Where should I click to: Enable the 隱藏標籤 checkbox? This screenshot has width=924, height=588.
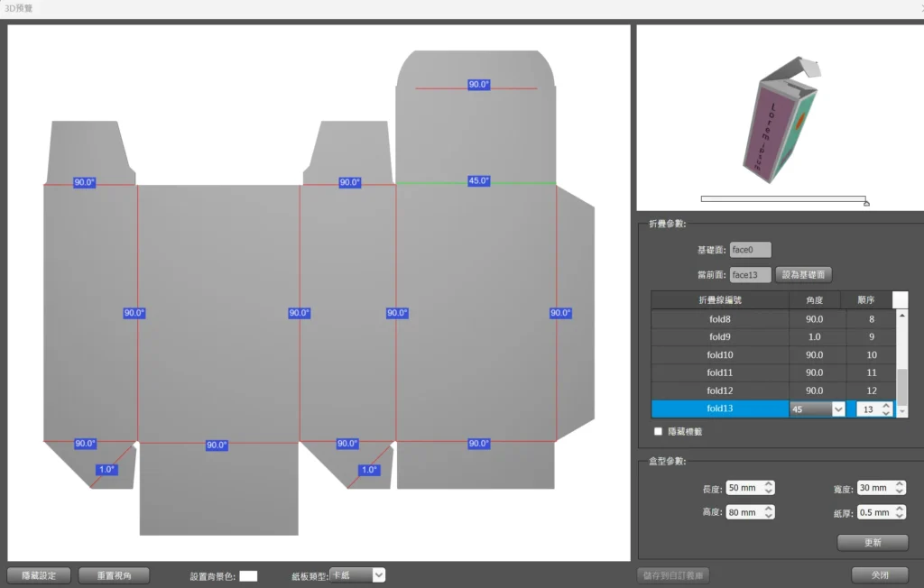[658, 432]
